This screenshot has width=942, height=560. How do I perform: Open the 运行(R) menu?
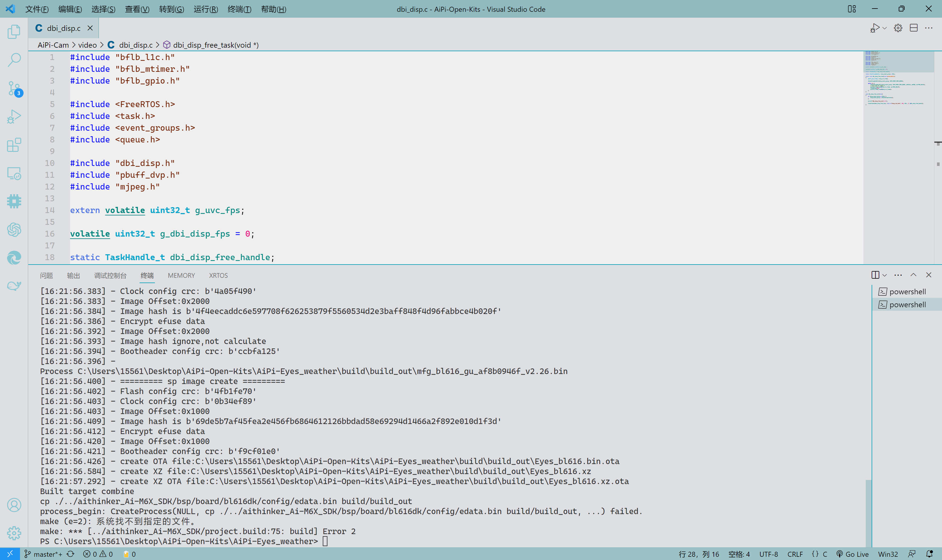(x=206, y=9)
